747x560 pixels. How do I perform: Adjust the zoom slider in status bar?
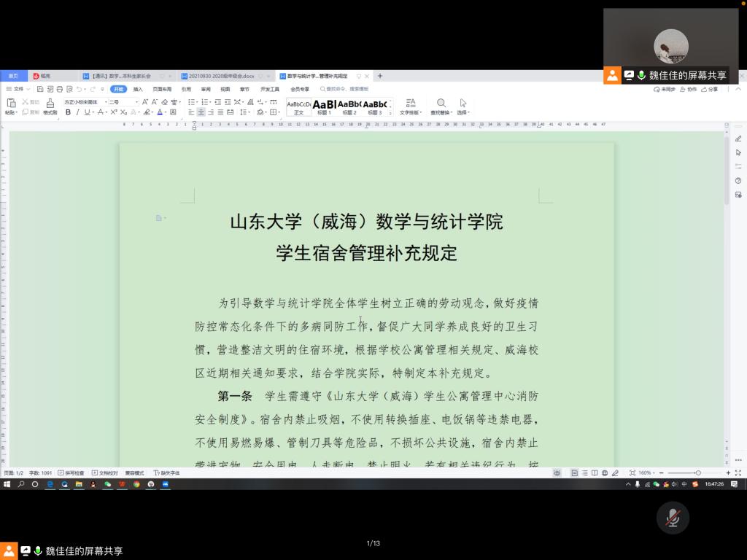697,472
